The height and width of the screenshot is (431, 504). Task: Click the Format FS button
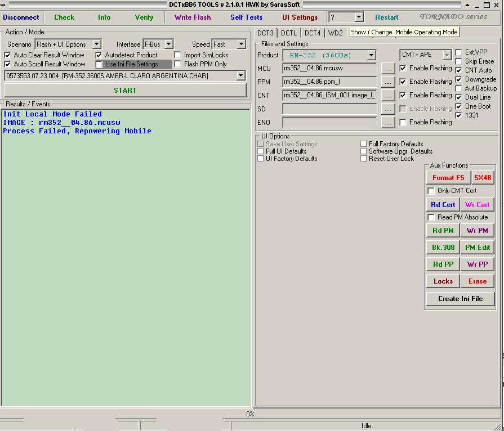tap(448, 178)
